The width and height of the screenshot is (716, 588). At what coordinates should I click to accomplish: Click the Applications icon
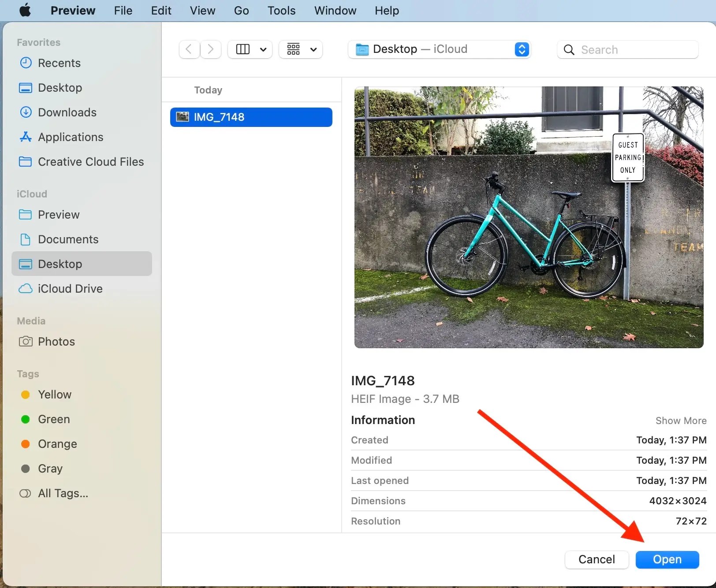coord(26,137)
